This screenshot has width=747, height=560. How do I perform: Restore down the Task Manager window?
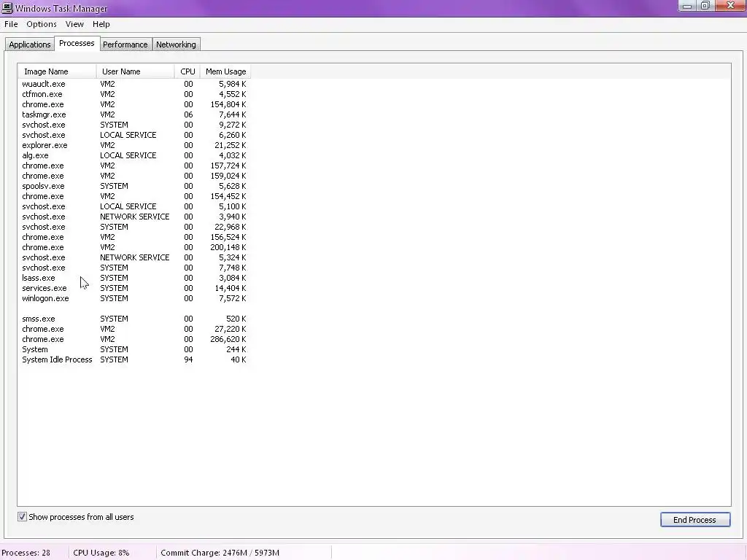(x=705, y=6)
